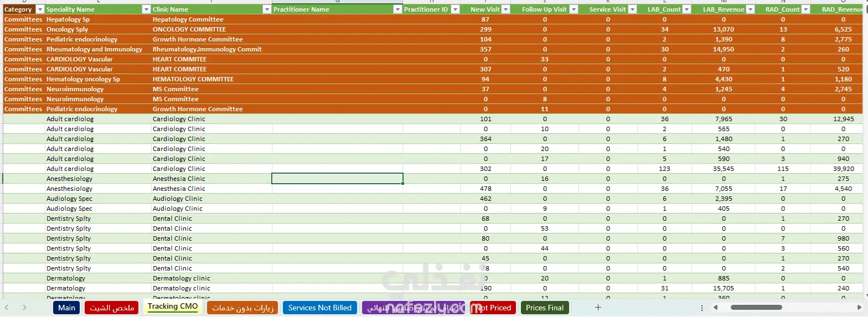Select the LAB_Revenue value 4,430
This screenshot has height=317, width=868.
click(x=724, y=79)
